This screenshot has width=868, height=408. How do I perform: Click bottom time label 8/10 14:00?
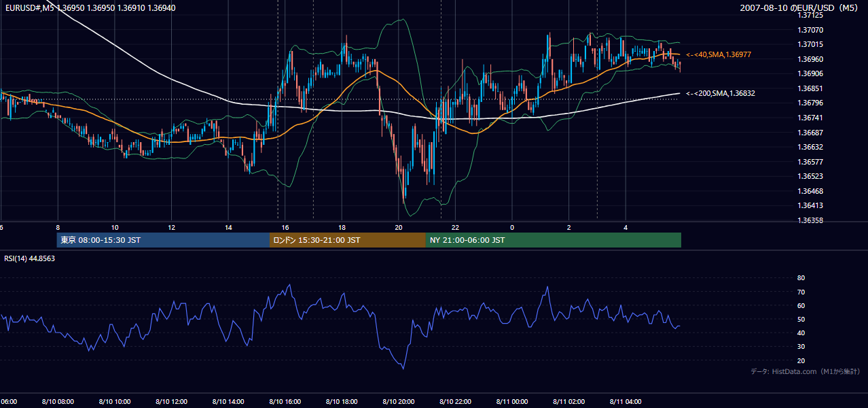pos(228,402)
